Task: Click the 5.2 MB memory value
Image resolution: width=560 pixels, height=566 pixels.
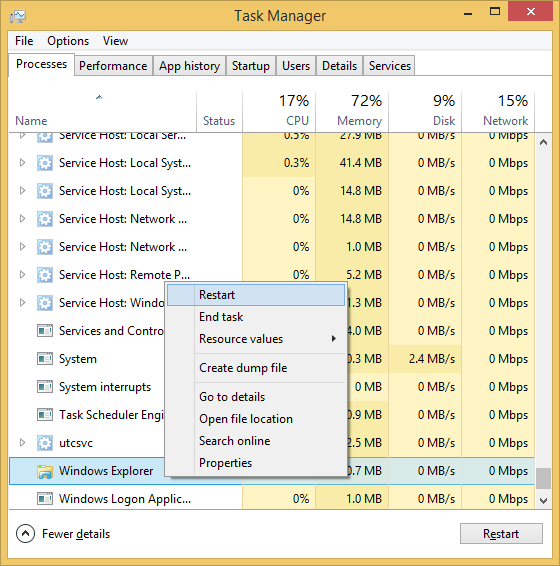Action: (364, 275)
